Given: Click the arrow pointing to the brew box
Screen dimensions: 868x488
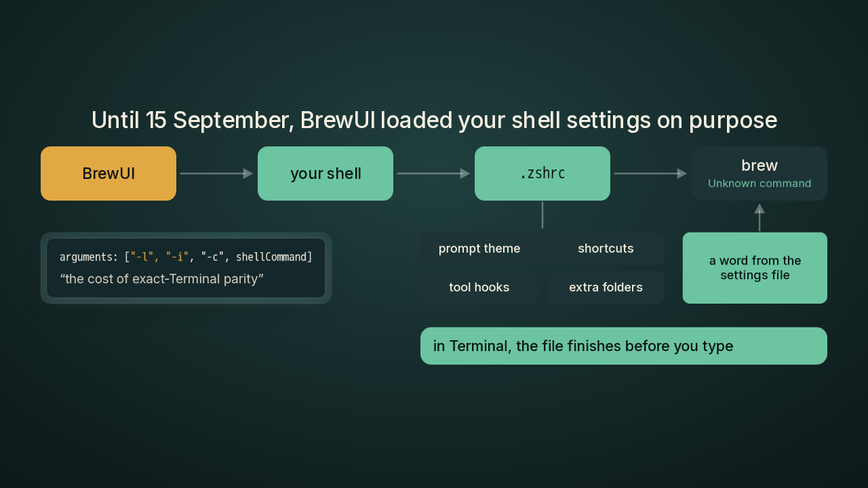Looking at the screenshot, I should (650, 174).
